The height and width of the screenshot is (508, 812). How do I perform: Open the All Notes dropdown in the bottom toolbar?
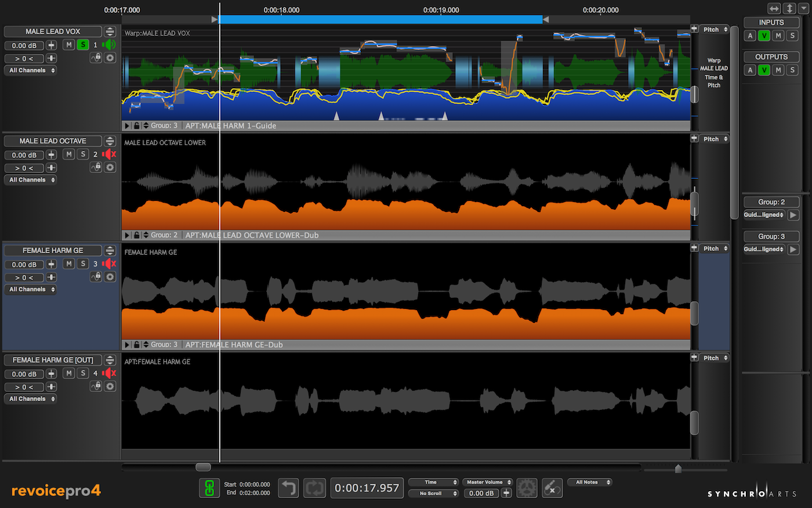click(589, 482)
